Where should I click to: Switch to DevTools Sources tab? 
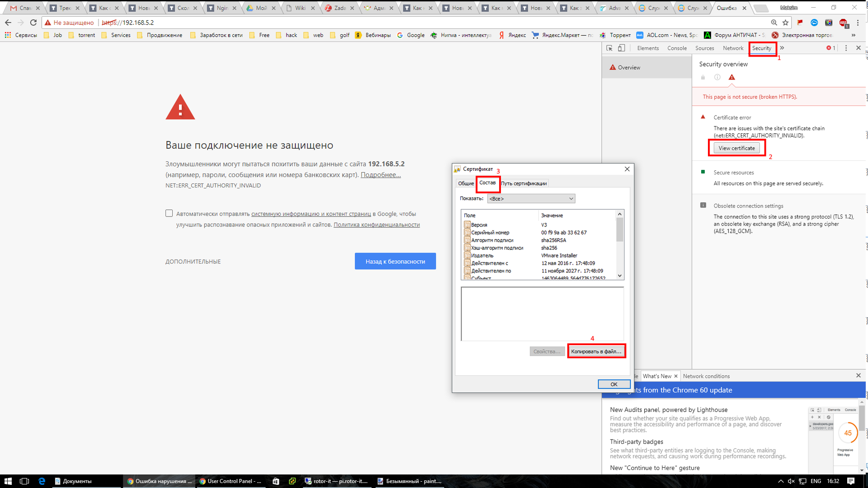pos(704,48)
